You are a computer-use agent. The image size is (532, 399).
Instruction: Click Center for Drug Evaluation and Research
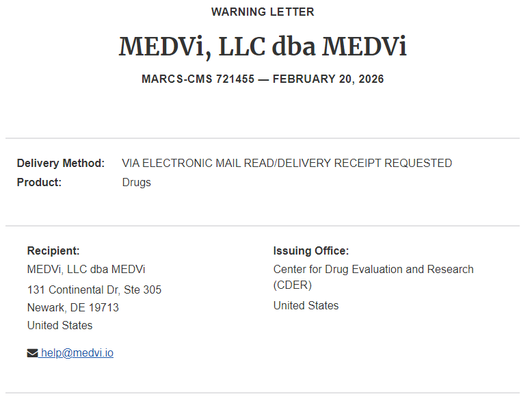(373, 269)
